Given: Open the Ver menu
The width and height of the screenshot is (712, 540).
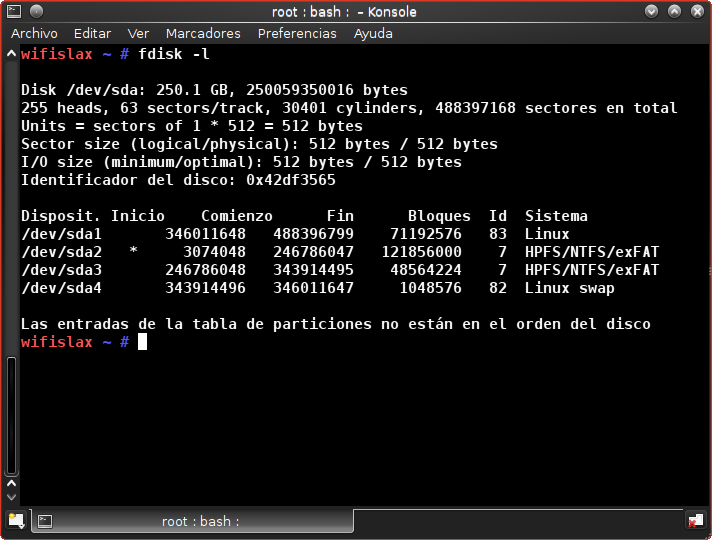Looking at the screenshot, I should (x=138, y=33).
